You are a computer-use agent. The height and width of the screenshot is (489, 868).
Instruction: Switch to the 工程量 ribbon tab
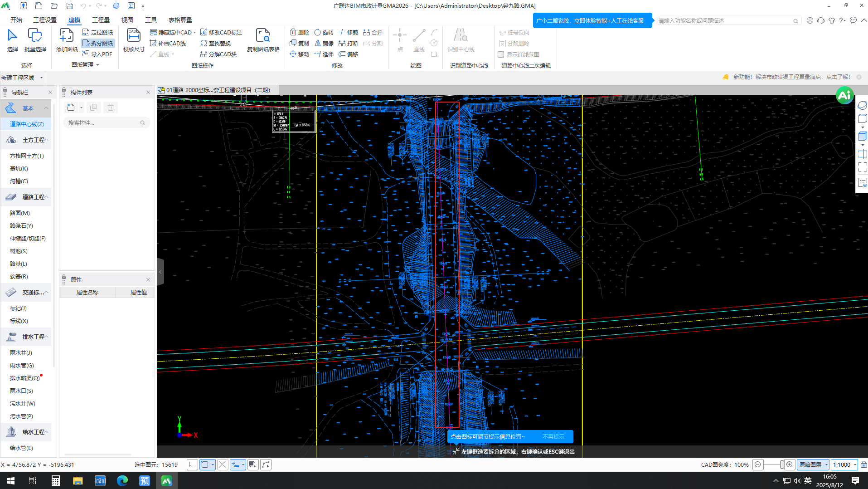pos(101,20)
